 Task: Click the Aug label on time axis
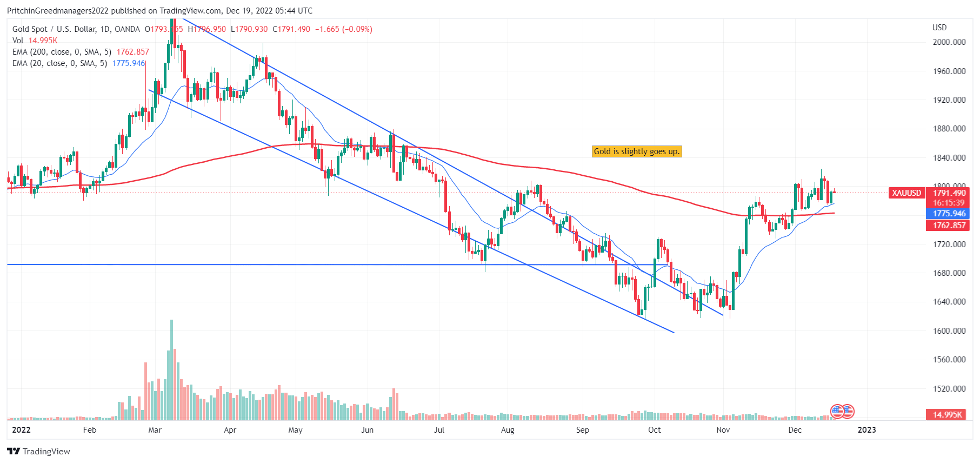(x=508, y=430)
